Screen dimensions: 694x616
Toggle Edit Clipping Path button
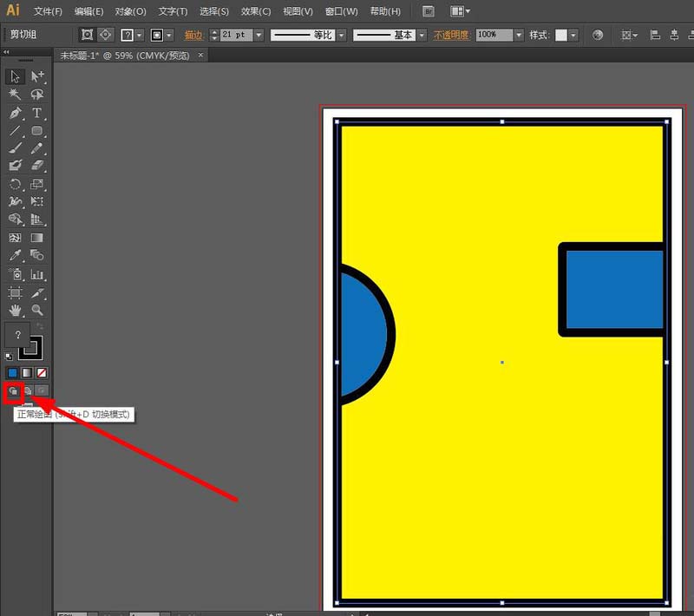tap(88, 35)
